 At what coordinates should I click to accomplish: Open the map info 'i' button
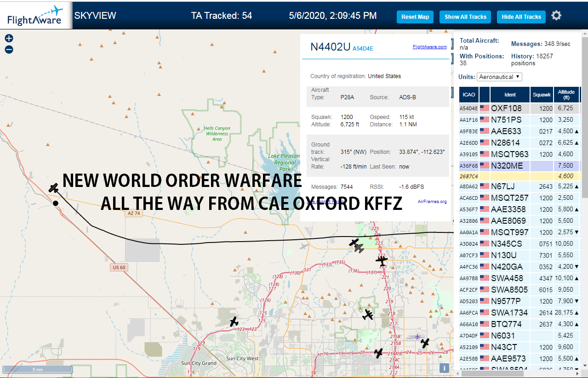444,368
